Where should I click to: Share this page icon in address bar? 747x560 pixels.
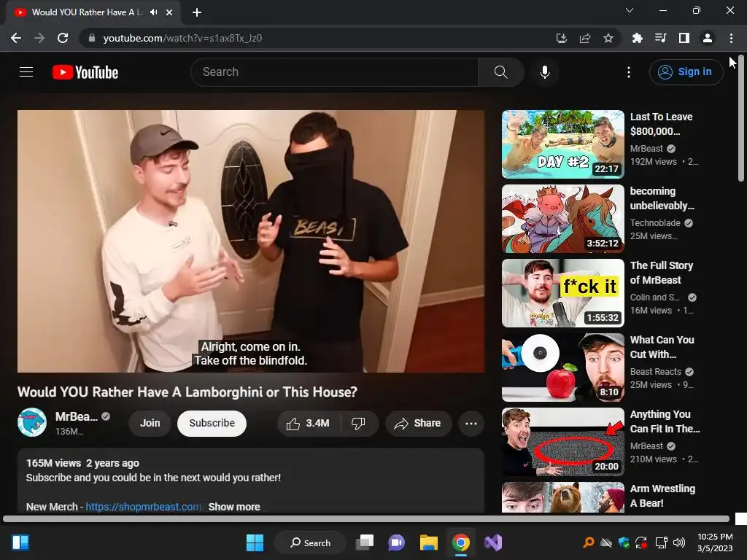click(x=585, y=38)
